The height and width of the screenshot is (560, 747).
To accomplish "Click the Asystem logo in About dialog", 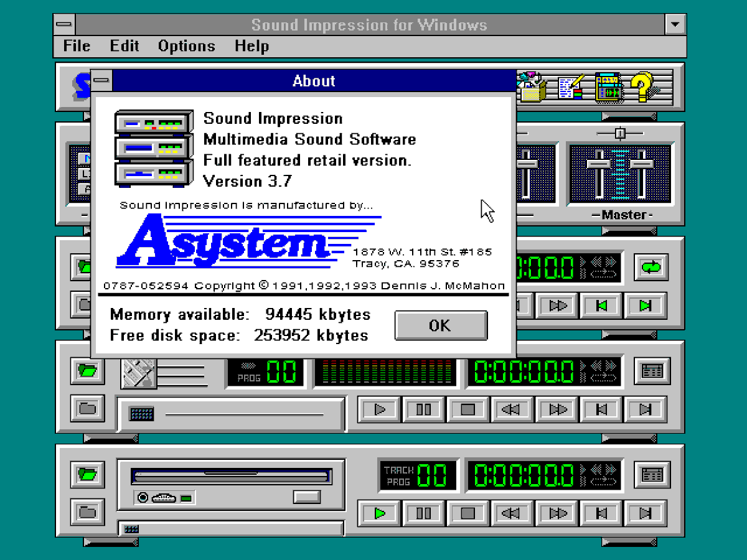I will coord(248,241).
